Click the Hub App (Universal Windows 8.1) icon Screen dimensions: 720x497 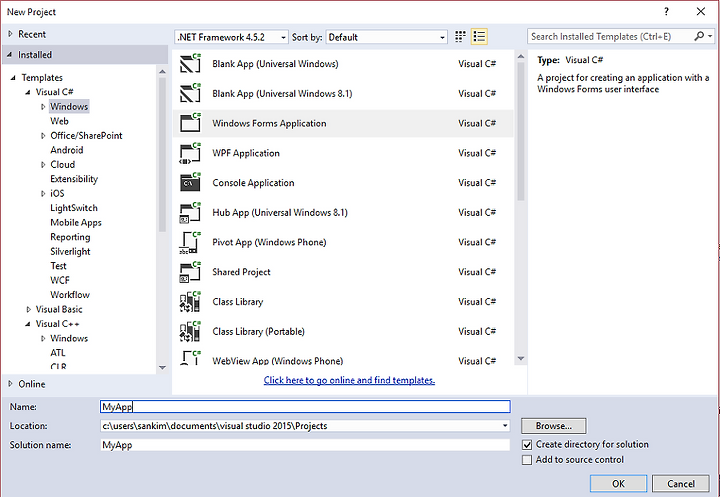tap(190, 212)
